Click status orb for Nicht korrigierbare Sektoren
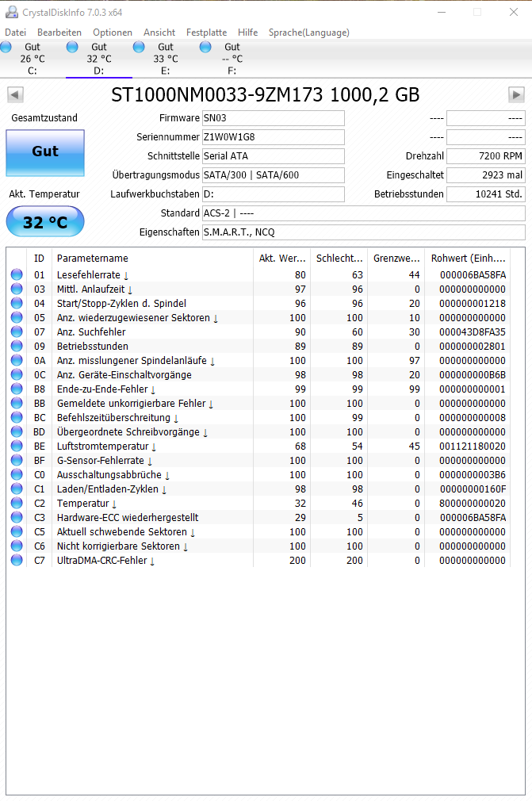This screenshot has width=532, height=801. tap(17, 546)
